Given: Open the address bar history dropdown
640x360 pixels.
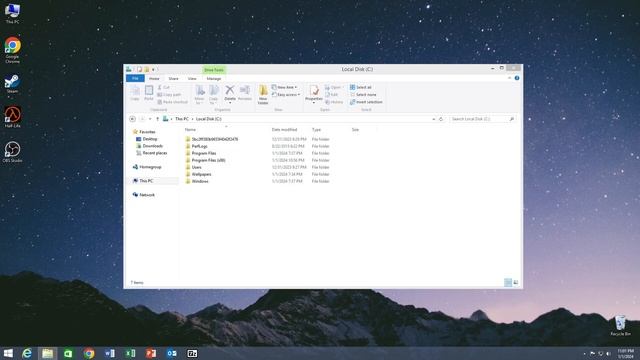Looking at the screenshot, I should [433, 119].
